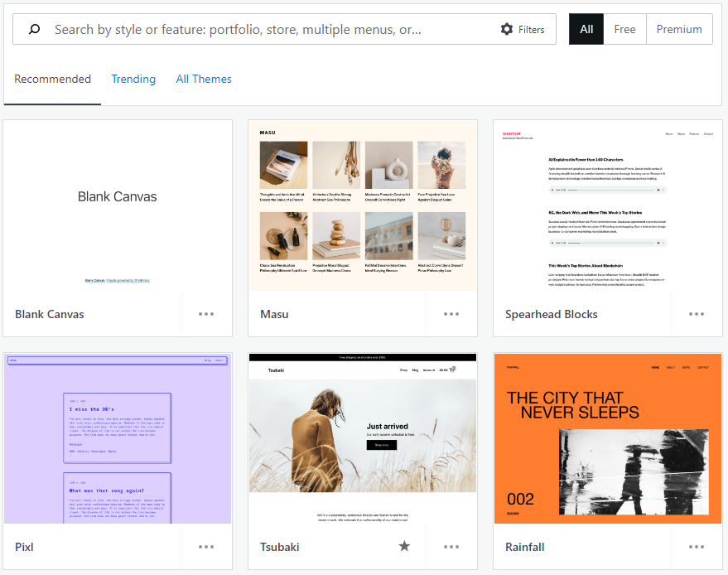The width and height of the screenshot is (728, 575).
Task: Open the options dropdown on the Masu theme
Action: pos(451,314)
